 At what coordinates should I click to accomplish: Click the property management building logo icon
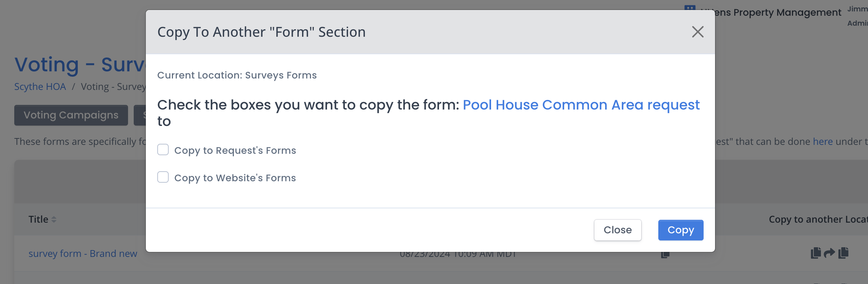click(x=690, y=7)
